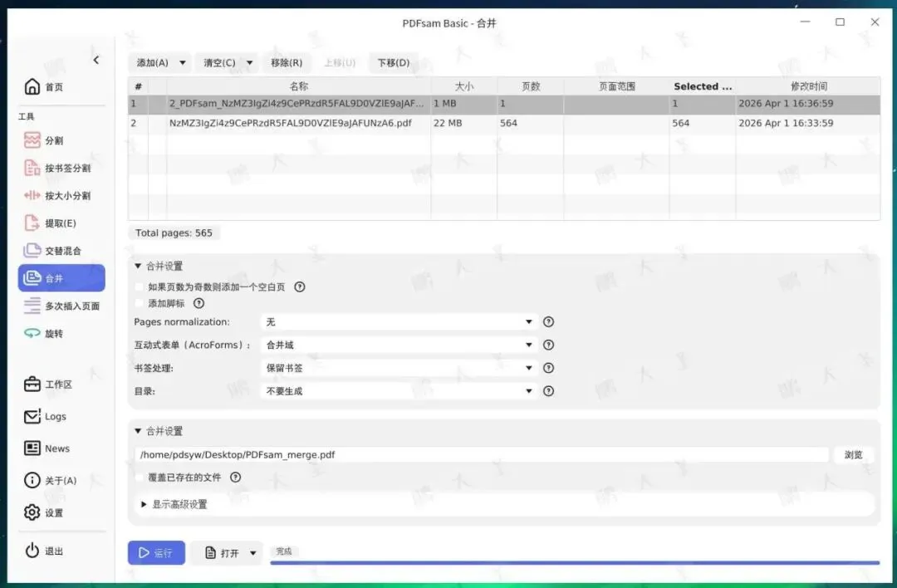Open the News icon
Viewport: 897px width, 588px height.
tap(32, 448)
